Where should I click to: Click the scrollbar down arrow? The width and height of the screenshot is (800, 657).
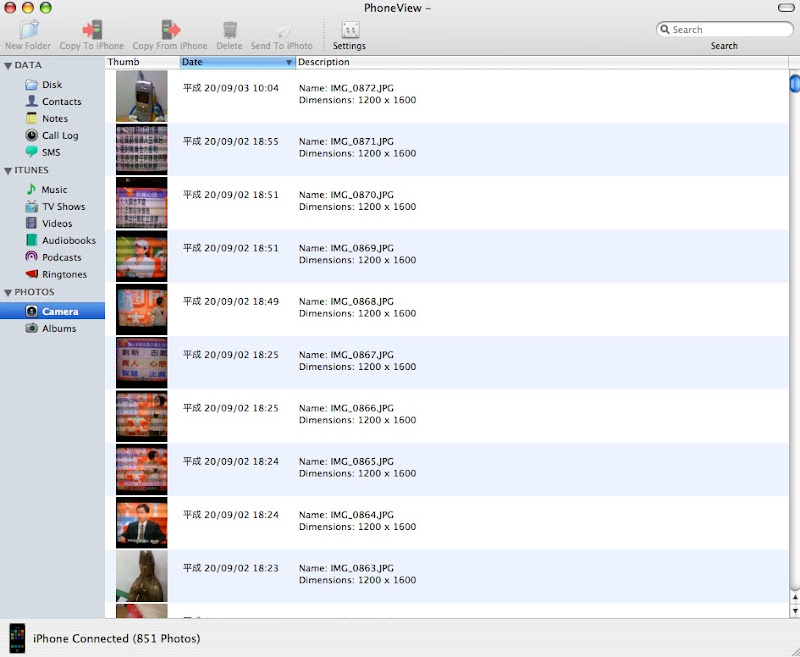pyautogui.click(x=795, y=611)
